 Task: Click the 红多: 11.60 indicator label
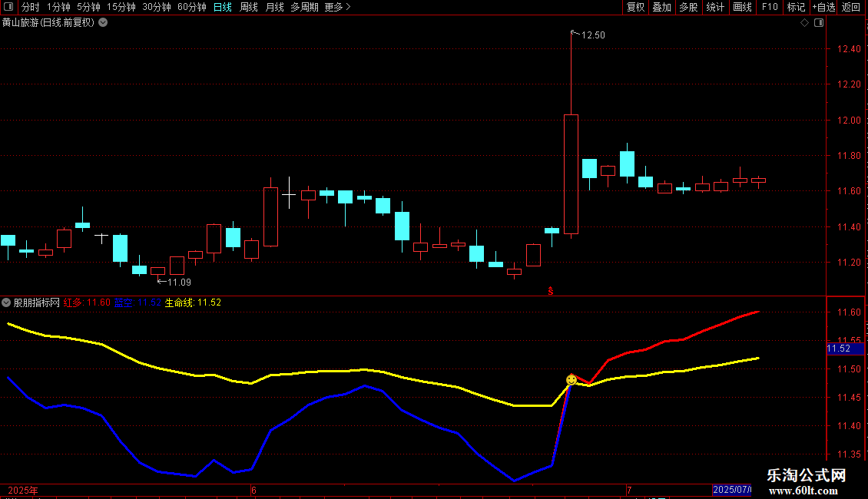87,302
